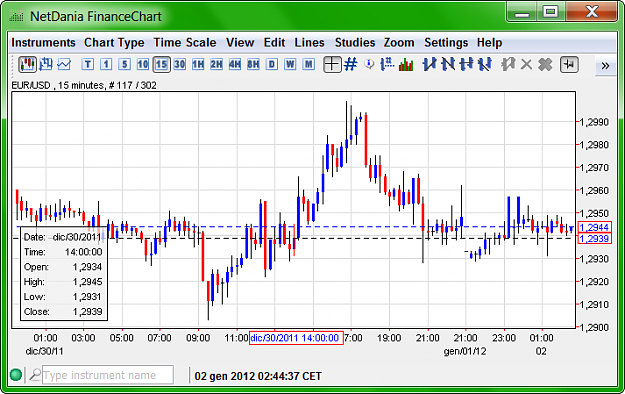The image size is (625, 394).
Task: Click the High 1,2945 row in data box
Action: click(63, 282)
